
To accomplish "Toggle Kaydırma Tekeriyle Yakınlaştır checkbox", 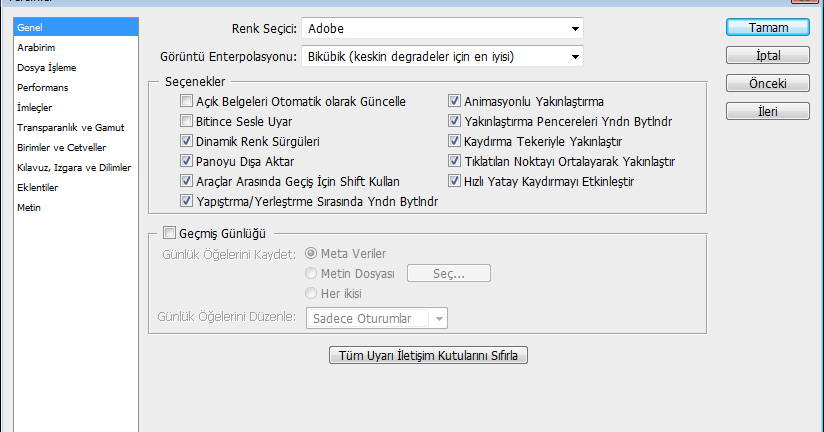I will pos(454,141).
